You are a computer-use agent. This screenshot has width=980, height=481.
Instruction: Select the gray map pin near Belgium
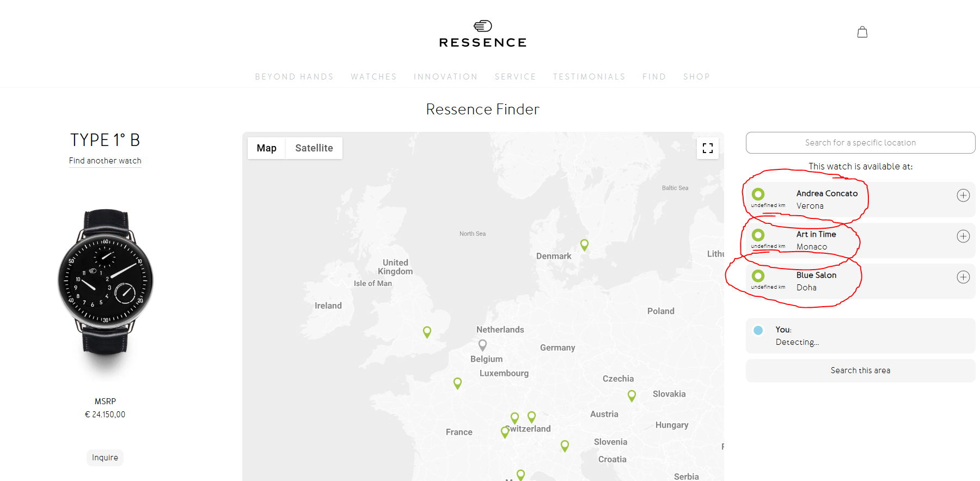(482, 345)
